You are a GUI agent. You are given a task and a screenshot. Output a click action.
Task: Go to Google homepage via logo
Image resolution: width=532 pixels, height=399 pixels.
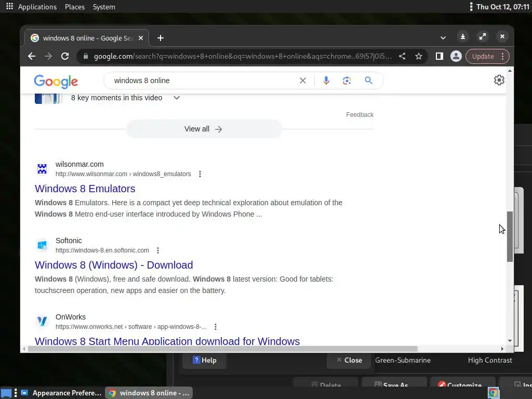56,82
